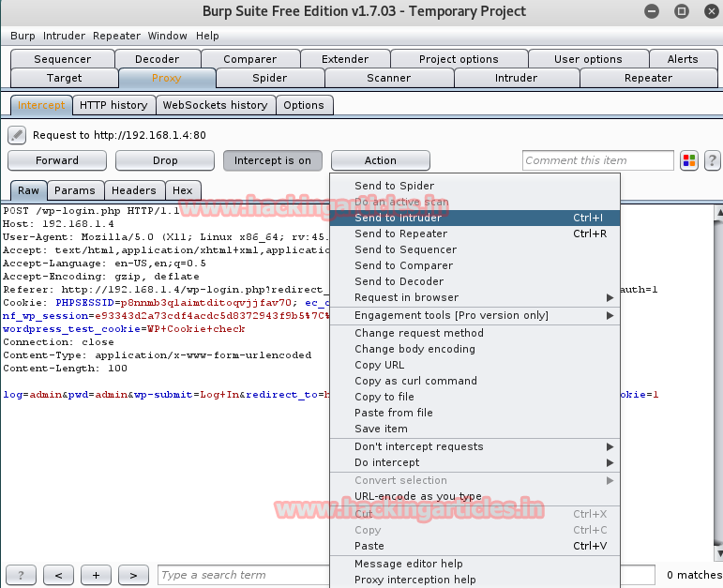Expand the Do intercept submenu

[x=474, y=462]
